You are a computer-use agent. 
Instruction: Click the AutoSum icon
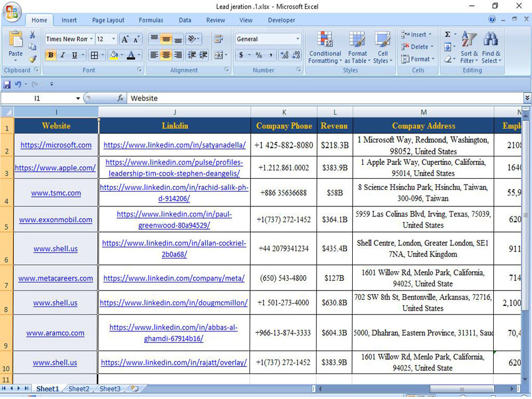[x=448, y=34]
